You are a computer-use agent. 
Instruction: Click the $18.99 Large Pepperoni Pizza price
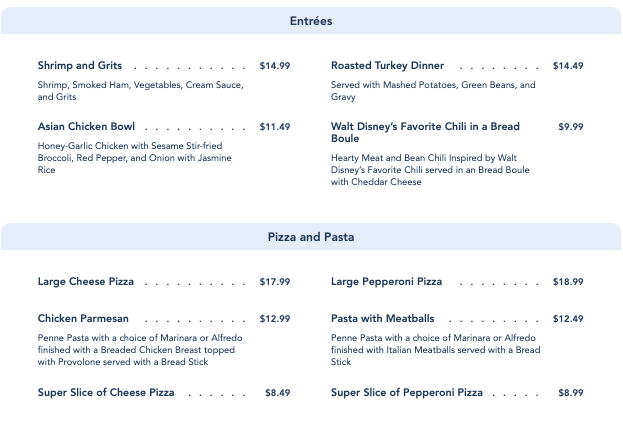568,282
